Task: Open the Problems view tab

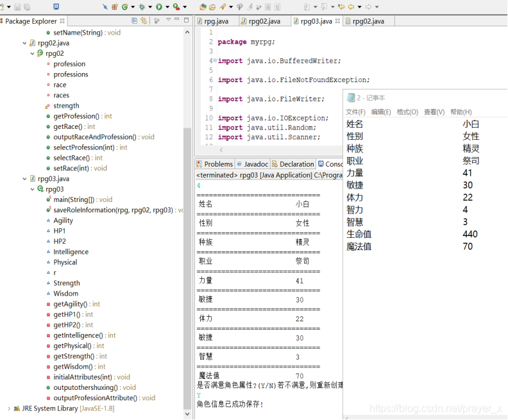Action: (215, 164)
